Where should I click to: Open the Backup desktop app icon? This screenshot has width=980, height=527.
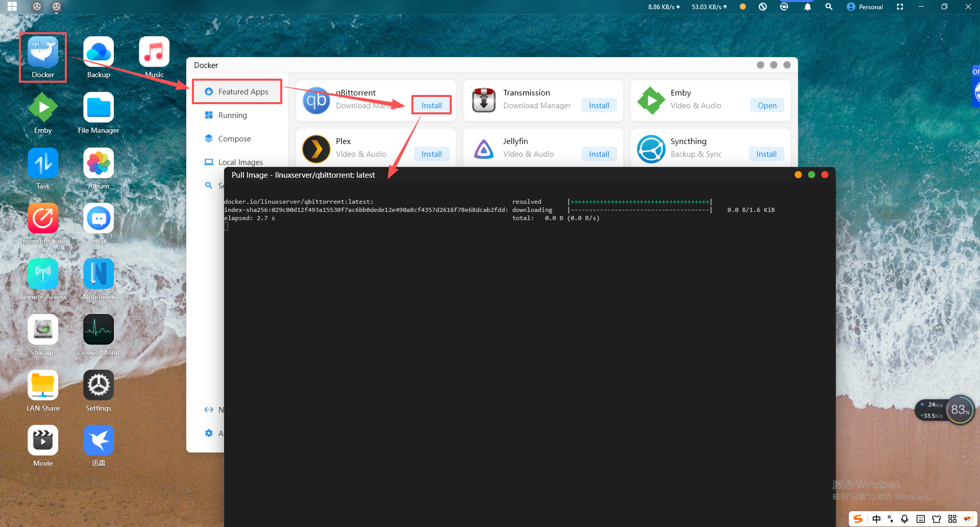click(99, 52)
